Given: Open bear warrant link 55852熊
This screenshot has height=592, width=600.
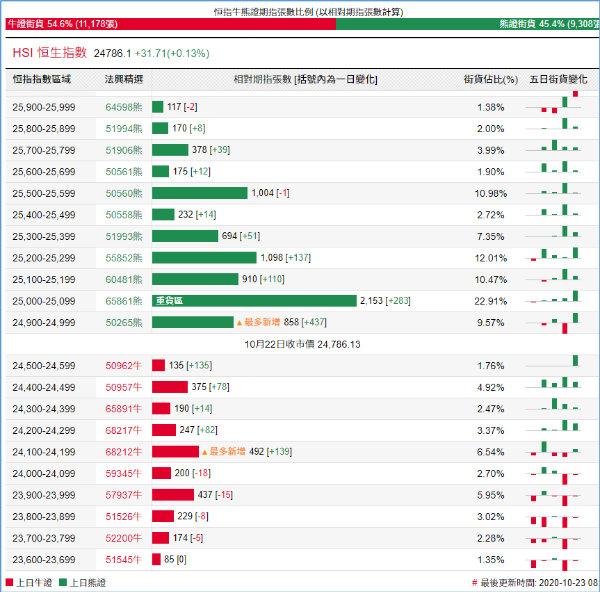Looking at the screenshot, I should coord(124,258).
